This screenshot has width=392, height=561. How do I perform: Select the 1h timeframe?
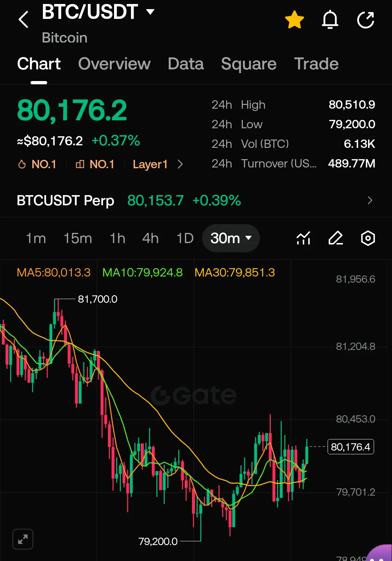118,238
